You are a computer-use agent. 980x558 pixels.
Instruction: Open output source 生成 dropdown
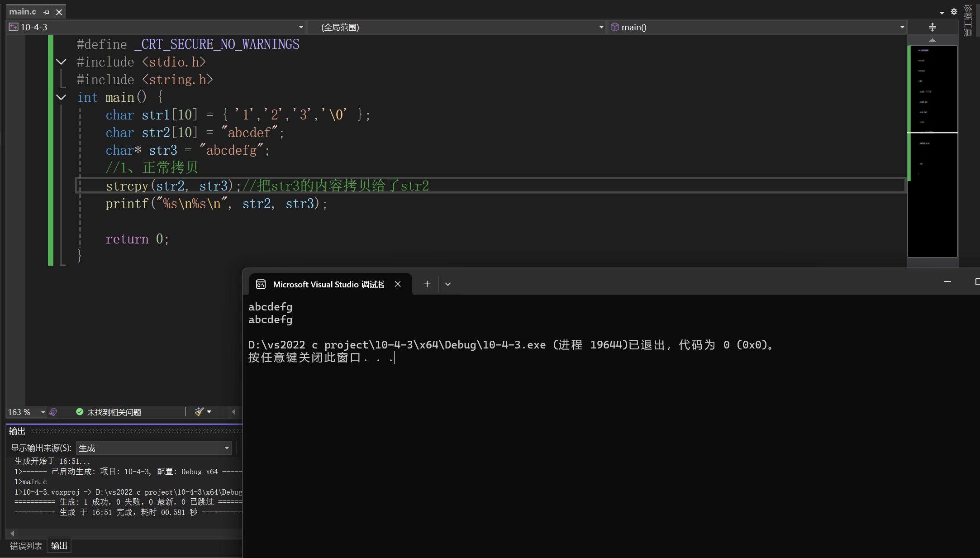[x=227, y=448]
